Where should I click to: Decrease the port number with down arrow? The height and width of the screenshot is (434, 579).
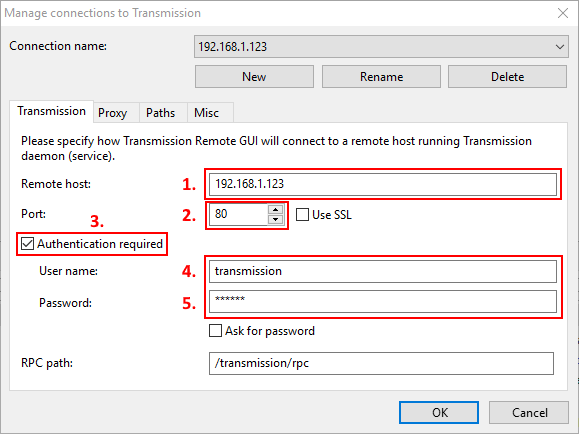click(x=275, y=219)
